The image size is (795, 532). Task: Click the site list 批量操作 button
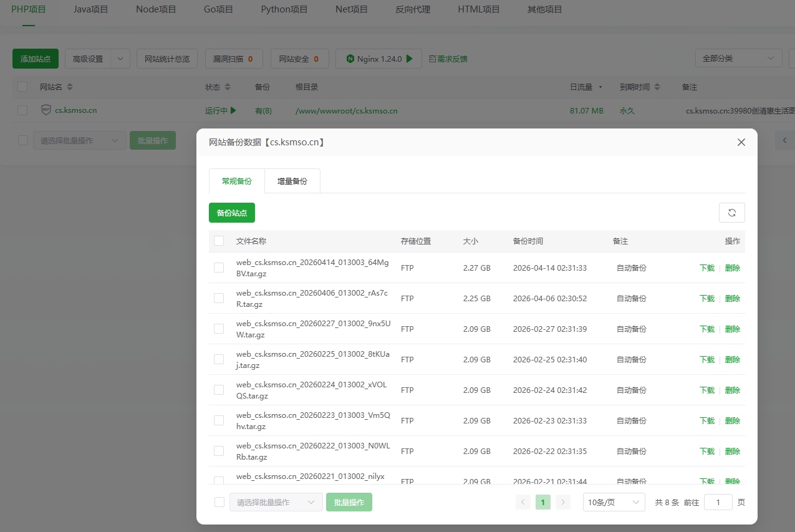click(x=153, y=140)
